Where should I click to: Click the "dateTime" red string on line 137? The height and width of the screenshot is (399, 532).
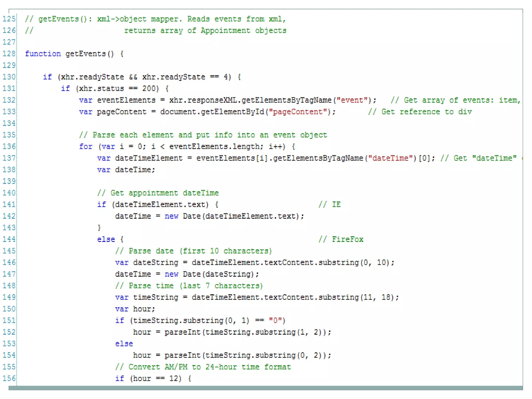coord(390,158)
